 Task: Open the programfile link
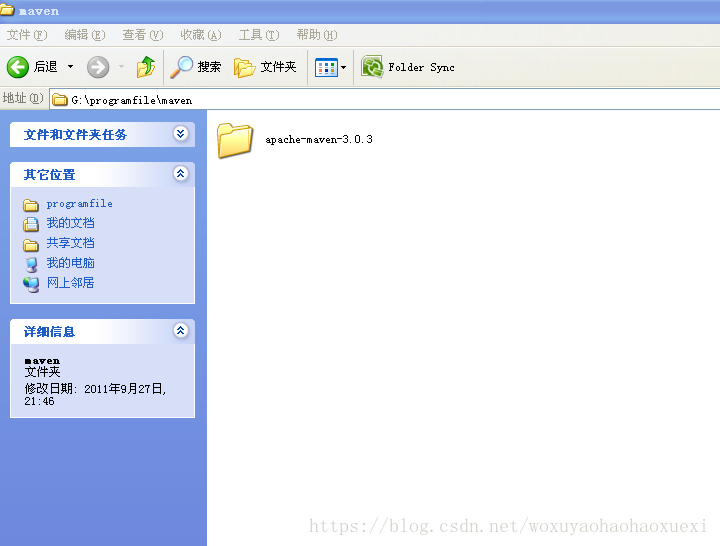click(x=79, y=203)
